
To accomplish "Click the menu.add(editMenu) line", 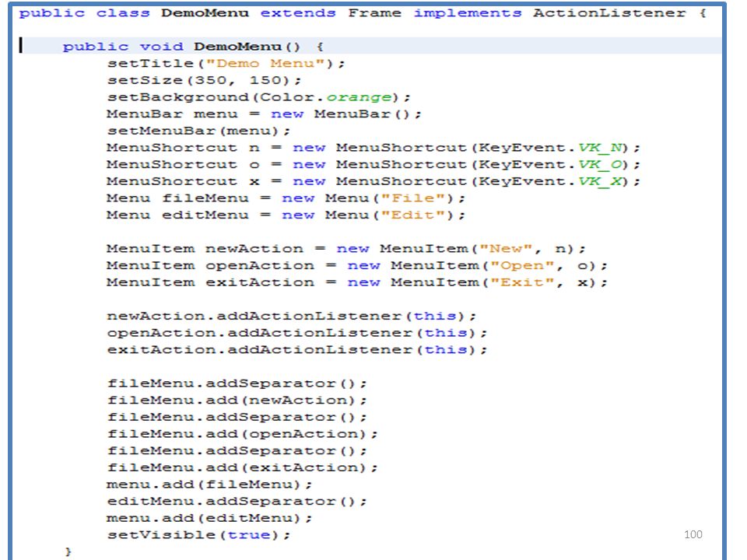I will tap(209, 518).
